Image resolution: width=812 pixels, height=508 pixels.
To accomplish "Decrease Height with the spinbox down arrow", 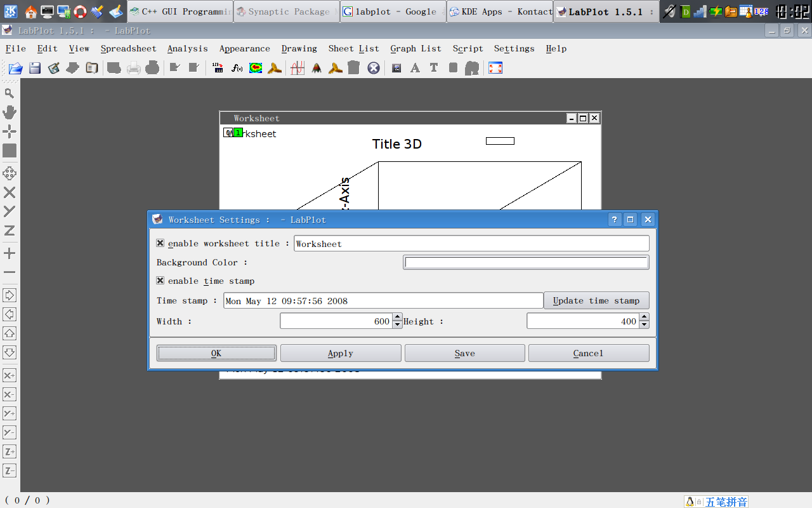I will 644,324.
